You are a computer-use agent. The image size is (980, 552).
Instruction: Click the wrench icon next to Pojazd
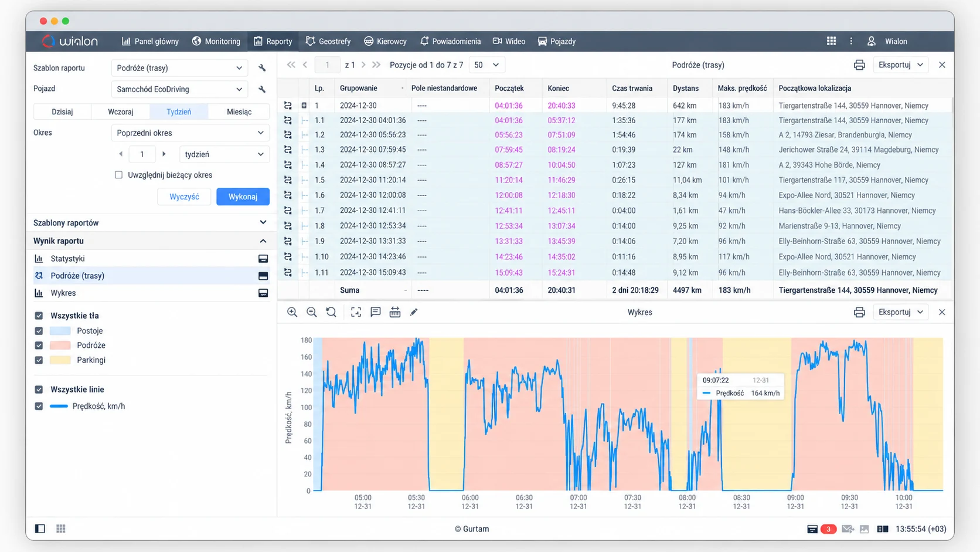[262, 89]
